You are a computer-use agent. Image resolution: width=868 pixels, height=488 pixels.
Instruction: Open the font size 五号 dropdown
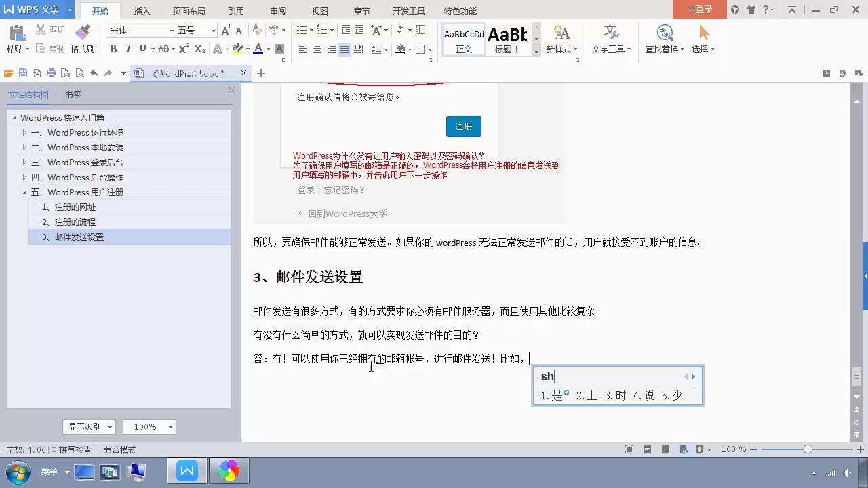tap(213, 30)
